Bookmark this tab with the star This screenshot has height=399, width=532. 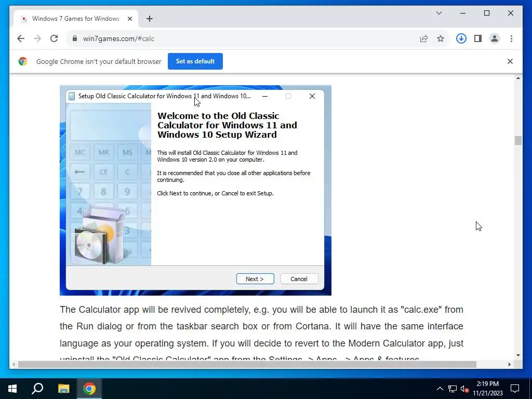coord(441,38)
